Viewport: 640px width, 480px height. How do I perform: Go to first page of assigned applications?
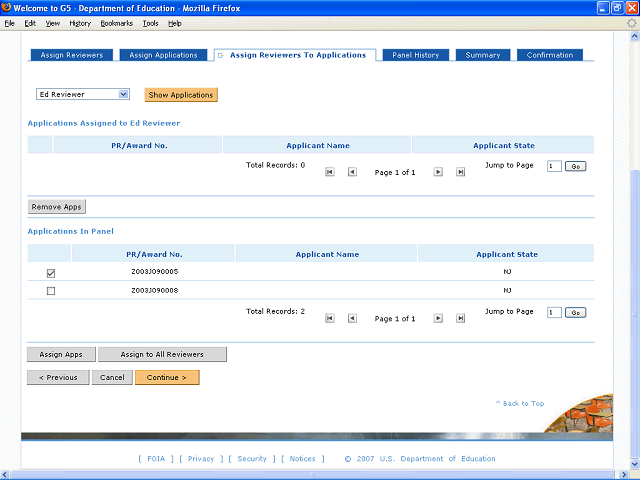(x=329, y=172)
